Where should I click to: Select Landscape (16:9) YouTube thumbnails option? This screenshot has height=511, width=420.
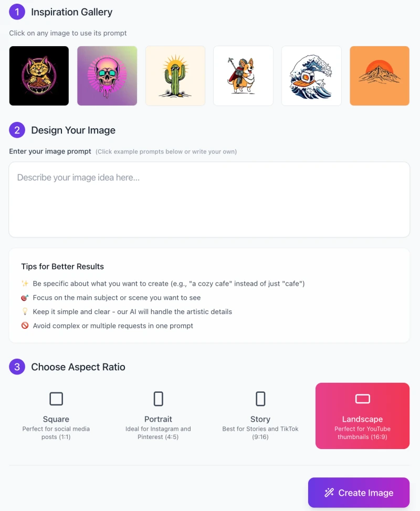(x=362, y=416)
